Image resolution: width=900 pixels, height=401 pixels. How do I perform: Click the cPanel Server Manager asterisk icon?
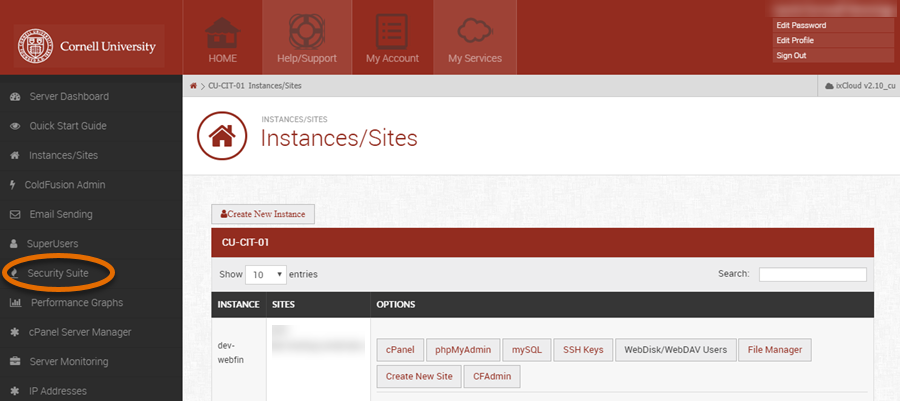point(14,332)
